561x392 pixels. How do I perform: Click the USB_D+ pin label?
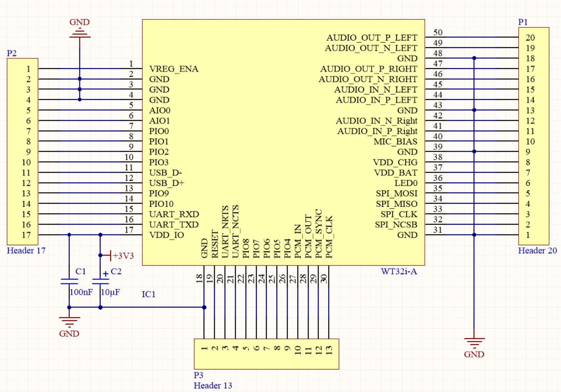click(x=167, y=183)
